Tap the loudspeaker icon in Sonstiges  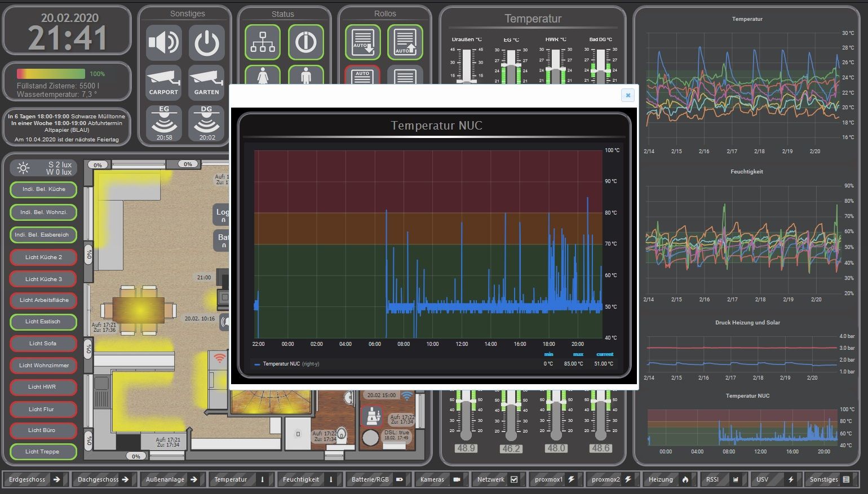tap(163, 42)
